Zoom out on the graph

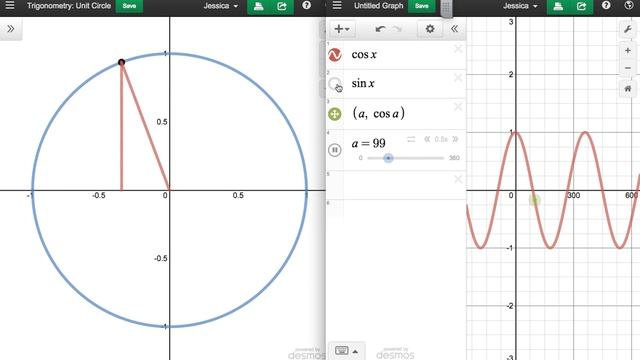point(628,68)
